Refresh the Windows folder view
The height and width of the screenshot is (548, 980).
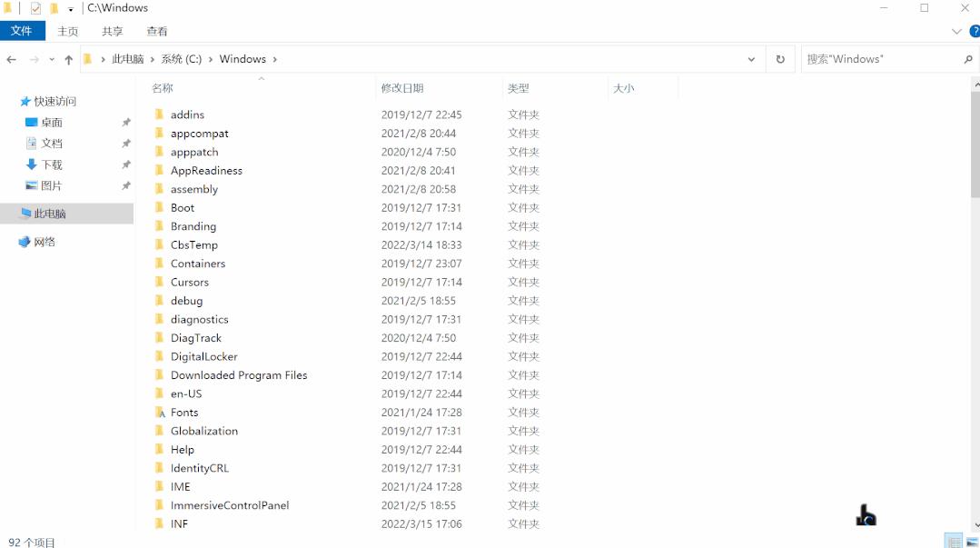click(x=780, y=59)
